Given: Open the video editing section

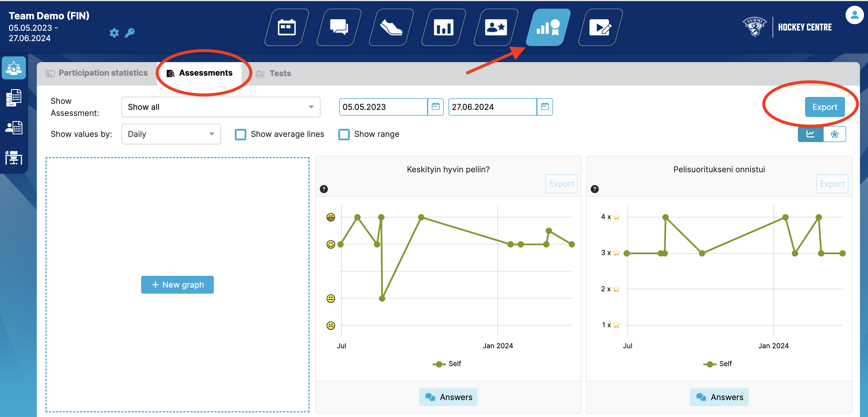Looking at the screenshot, I should 600,27.
